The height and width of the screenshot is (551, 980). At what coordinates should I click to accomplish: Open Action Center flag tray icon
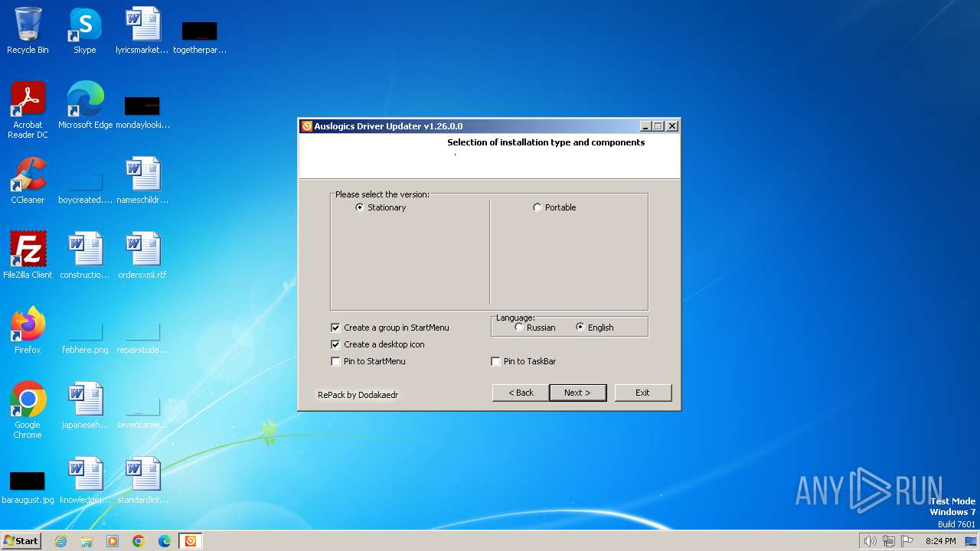(907, 541)
